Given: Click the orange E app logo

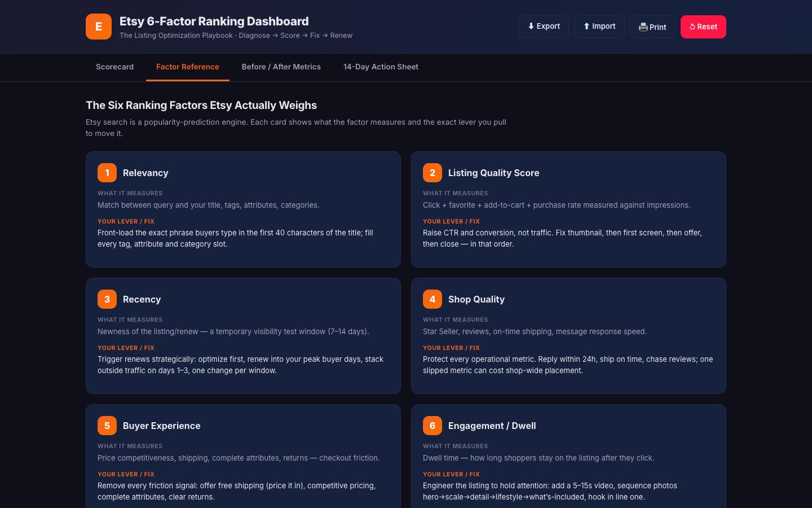Looking at the screenshot, I should 99,27.
